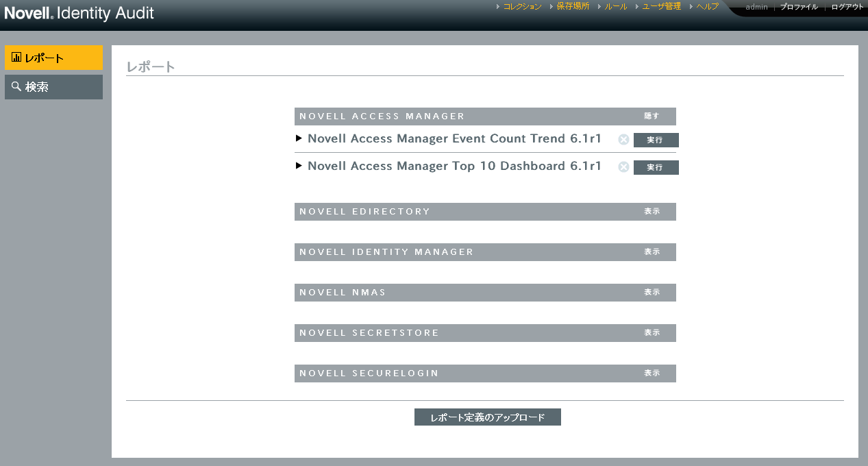This screenshot has width=868, height=466.
Task: Click the NOVELL NMAS section header
Action: click(x=485, y=293)
